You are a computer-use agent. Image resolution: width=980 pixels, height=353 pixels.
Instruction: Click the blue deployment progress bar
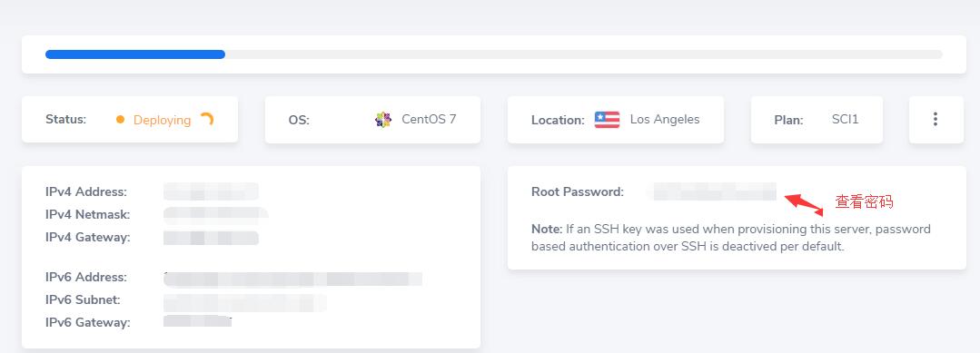[x=135, y=54]
